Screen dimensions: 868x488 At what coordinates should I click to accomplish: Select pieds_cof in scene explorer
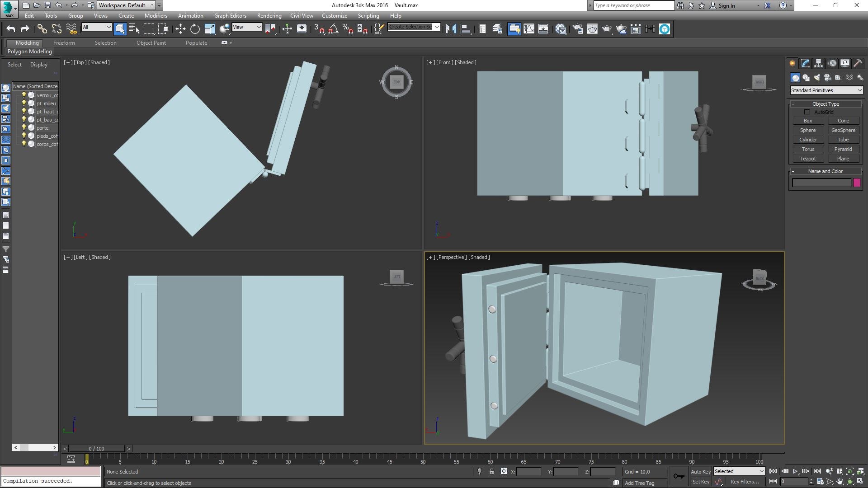pyautogui.click(x=47, y=136)
